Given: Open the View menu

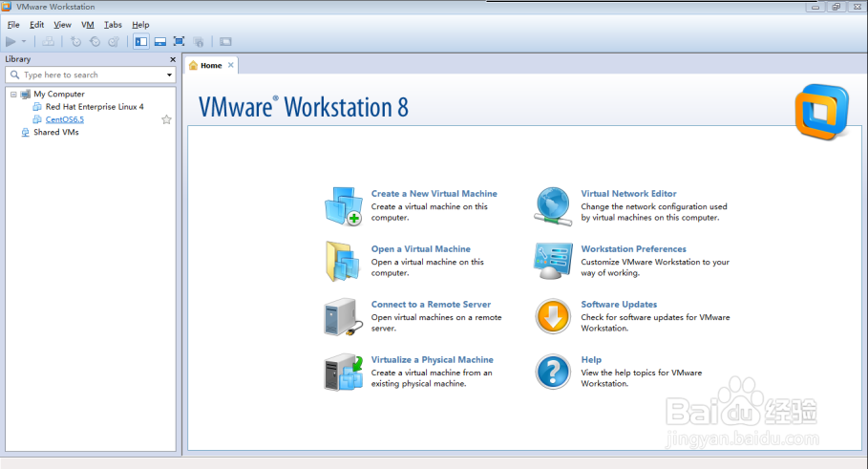Looking at the screenshot, I should (63, 25).
